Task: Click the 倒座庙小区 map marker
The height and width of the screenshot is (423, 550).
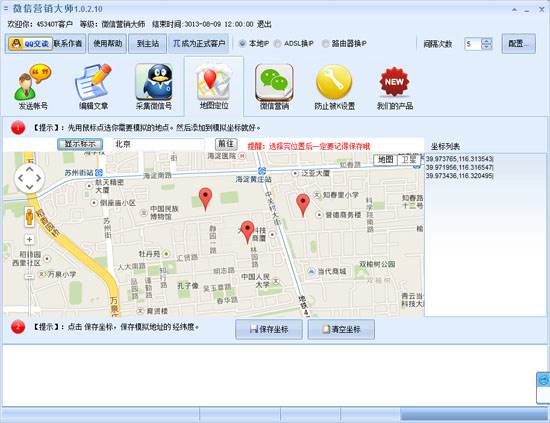Action: [94, 203]
